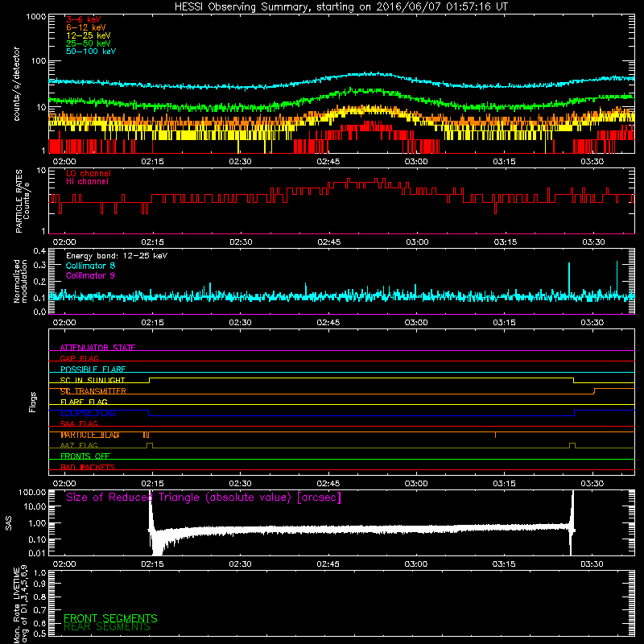Image resolution: width=644 pixels, height=644 pixels.
Task: Click the 12-25 keV legend entry in the count-rate panel
Action: tap(89, 35)
